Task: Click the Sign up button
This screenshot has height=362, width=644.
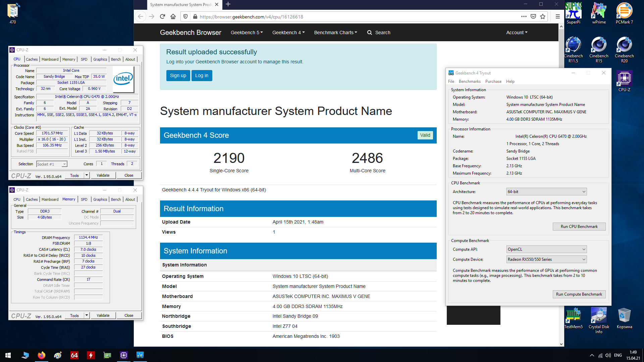Action: click(178, 75)
